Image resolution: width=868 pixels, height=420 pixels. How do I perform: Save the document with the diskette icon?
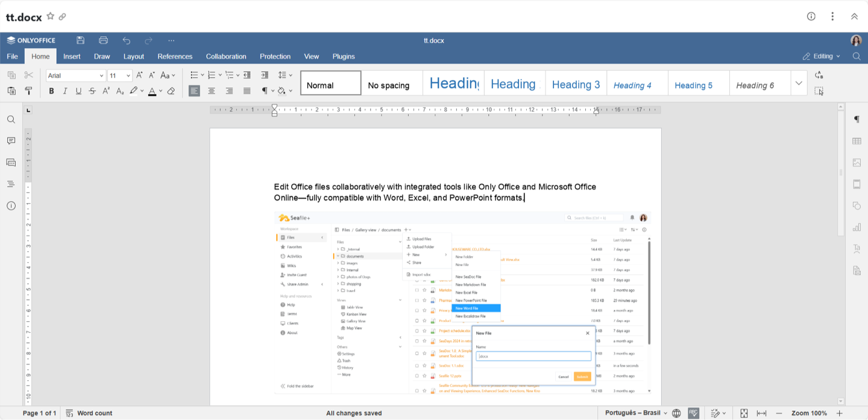pyautogui.click(x=80, y=40)
